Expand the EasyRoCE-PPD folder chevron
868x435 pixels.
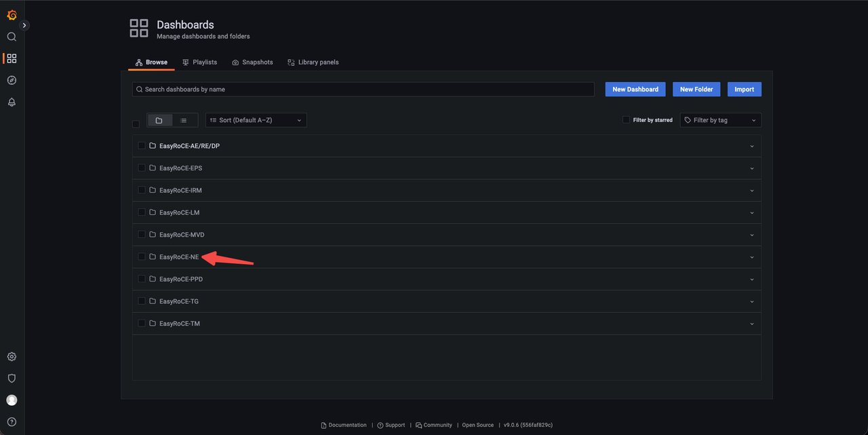point(752,279)
